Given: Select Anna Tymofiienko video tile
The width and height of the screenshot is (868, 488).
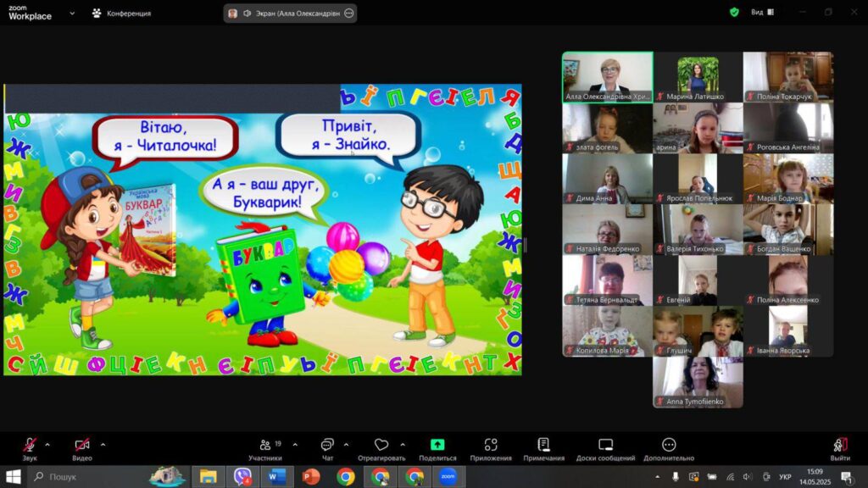Looking at the screenshot, I should tap(698, 382).
